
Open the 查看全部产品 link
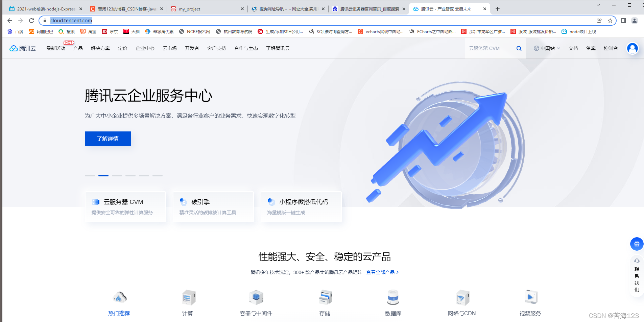pyautogui.click(x=382, y=272)
